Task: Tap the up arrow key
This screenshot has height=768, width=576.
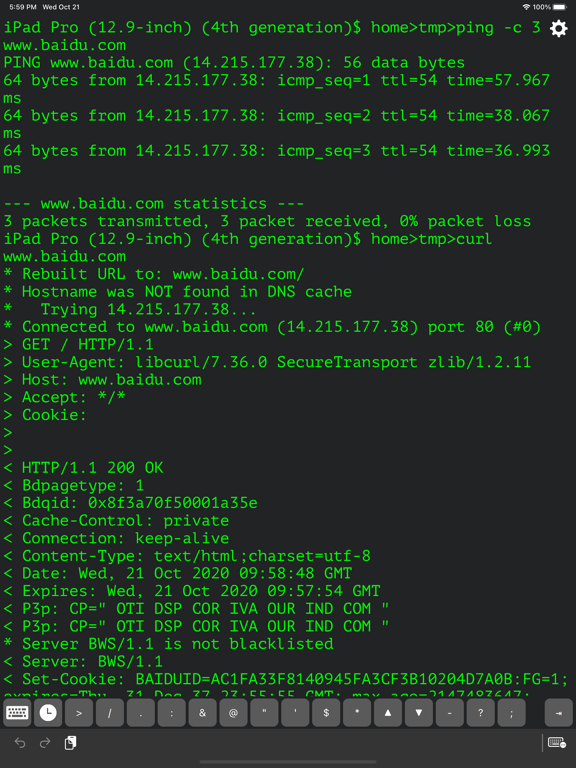Action: pos(388,713)
